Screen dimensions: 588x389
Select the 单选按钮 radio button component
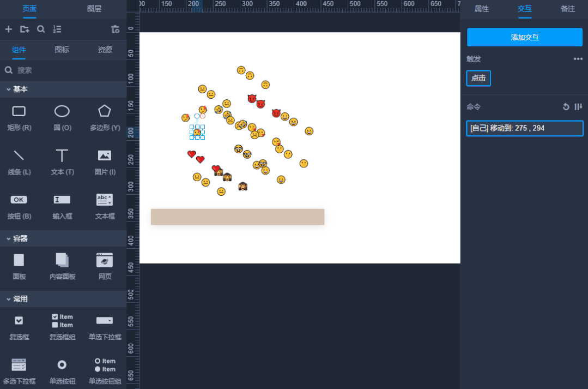click(62, 372)
